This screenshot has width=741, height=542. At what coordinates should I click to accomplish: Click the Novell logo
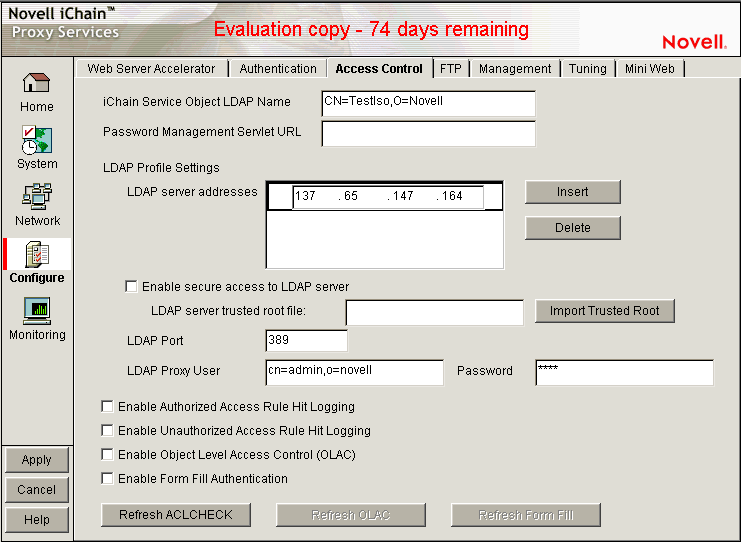[x=694, y=43]
